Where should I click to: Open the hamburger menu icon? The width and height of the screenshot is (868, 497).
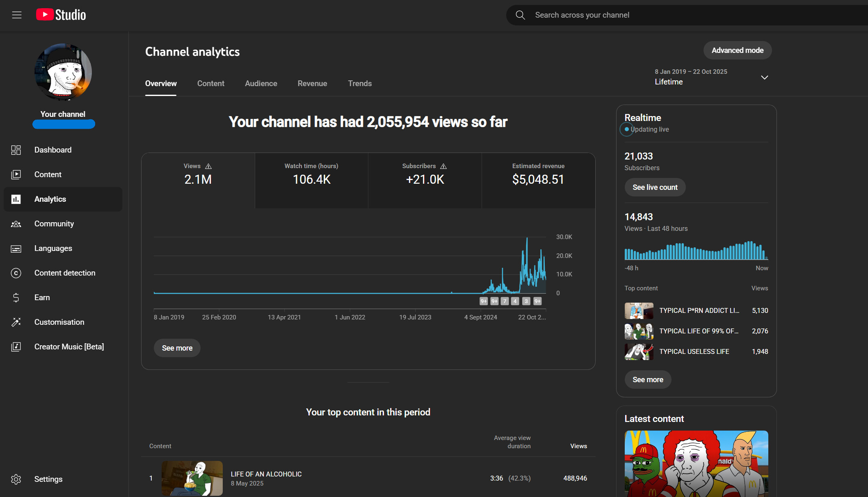click(17, 15)
